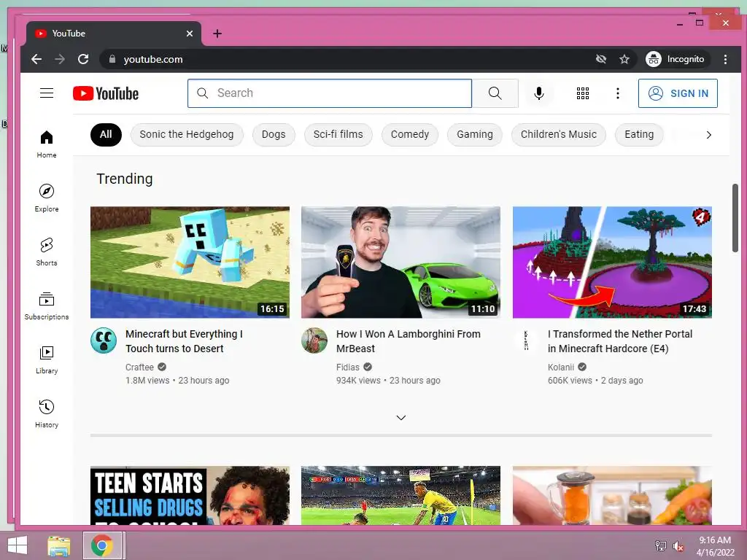Click the third-party cookies blocked eye icon

pyautogui.click(x=601, y=59)
